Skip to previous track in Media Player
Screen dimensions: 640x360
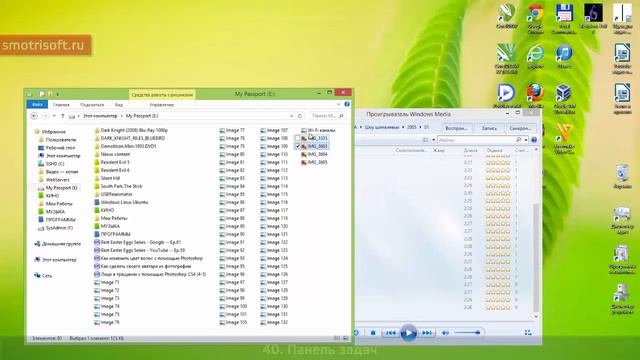(x=391, y=333)
